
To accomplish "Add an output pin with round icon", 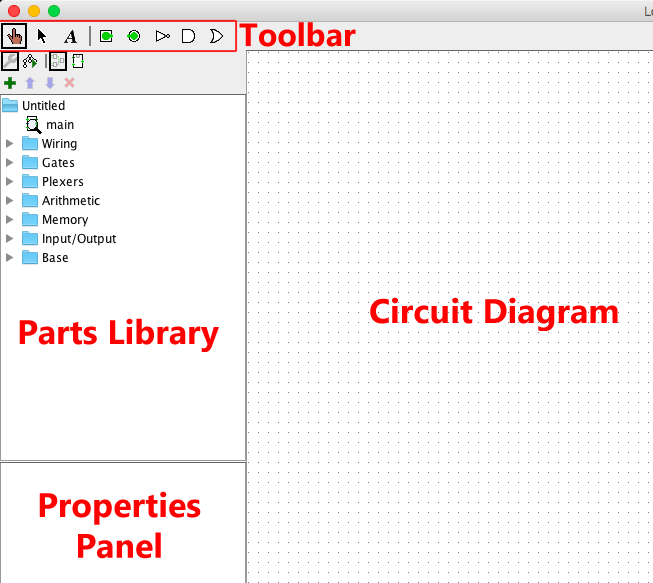I will pyautogui.click(x=134, y=36).
